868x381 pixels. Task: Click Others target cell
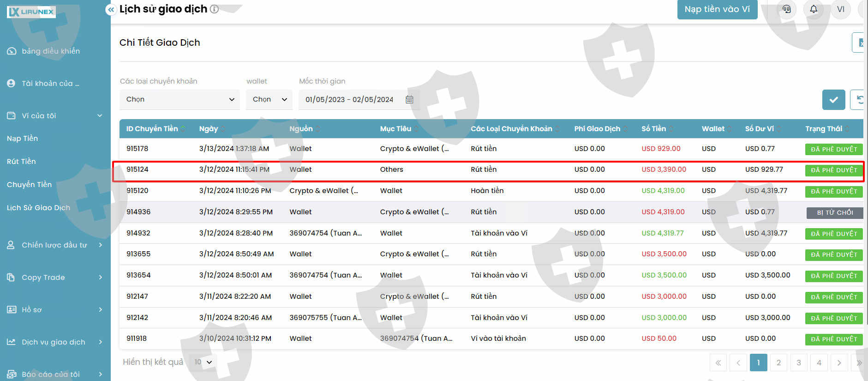coord(391,169)
